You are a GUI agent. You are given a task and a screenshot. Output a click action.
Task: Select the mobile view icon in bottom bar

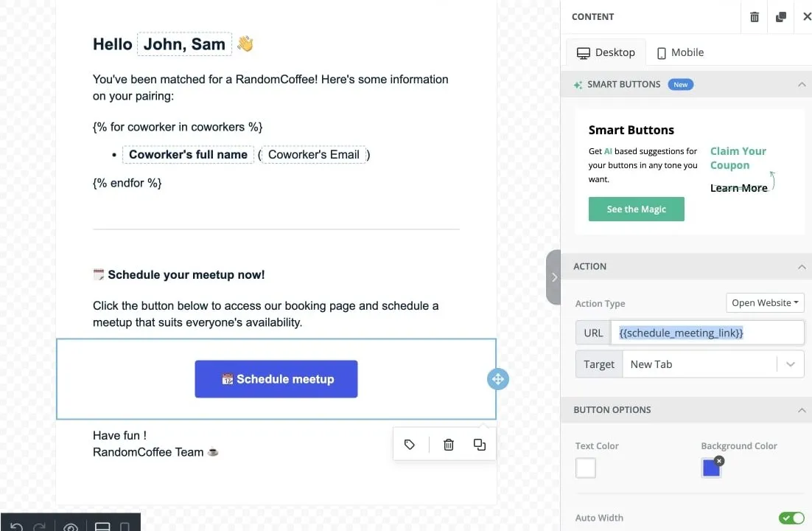pos(125,527)
